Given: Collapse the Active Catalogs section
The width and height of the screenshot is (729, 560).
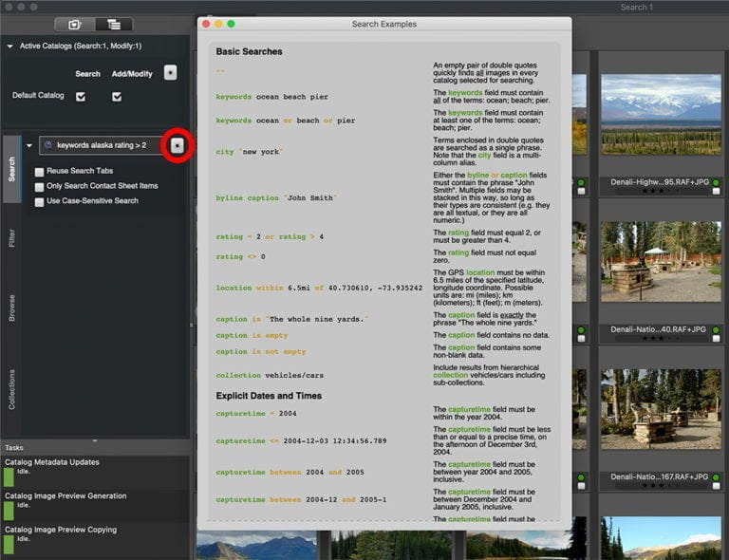Looking at the screenshot, I should (x=9, y=46).
